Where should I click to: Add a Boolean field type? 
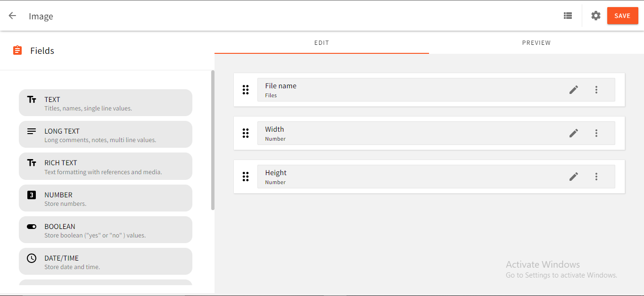pos(106,230)
